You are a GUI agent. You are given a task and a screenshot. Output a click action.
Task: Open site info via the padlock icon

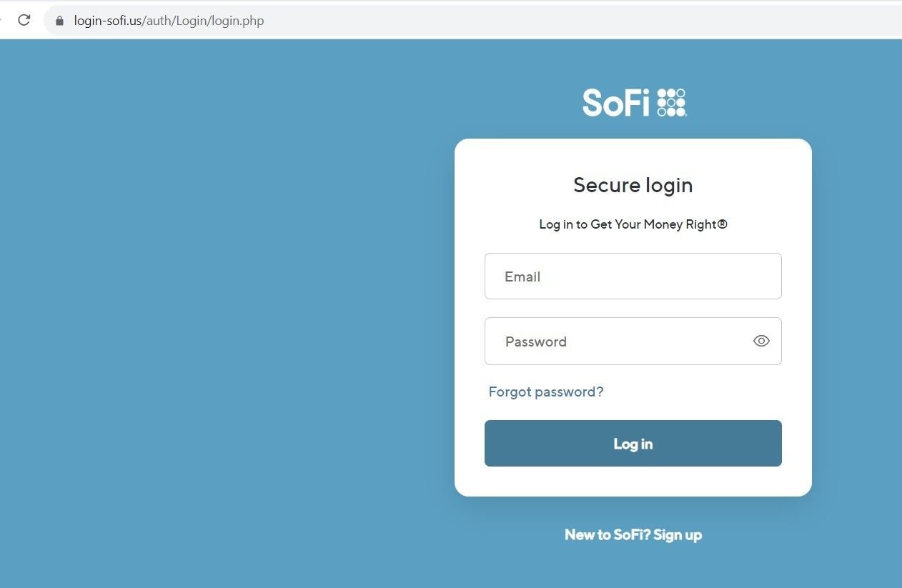click(x=59, y=21)
